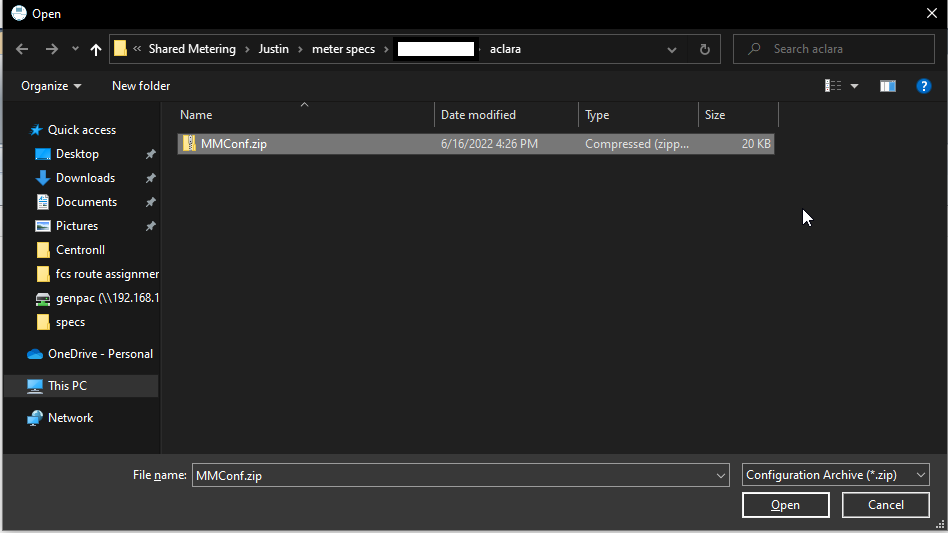
Task: Refresh the aclara folder view
Action: click(x=704, y=49)
